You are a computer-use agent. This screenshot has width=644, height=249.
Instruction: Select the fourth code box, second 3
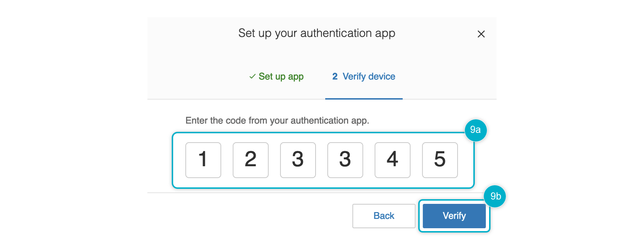click(x=345, y=160)
